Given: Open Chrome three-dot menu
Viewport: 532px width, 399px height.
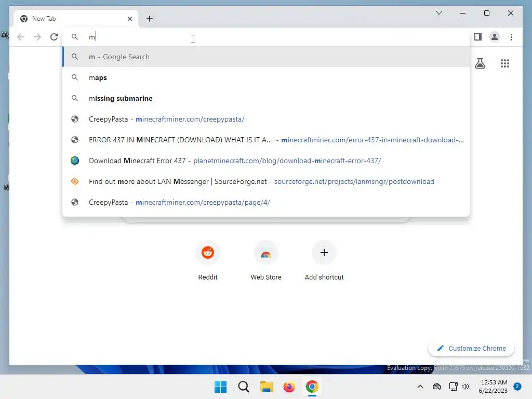Looking at the screenshot, I should point(511,37).
